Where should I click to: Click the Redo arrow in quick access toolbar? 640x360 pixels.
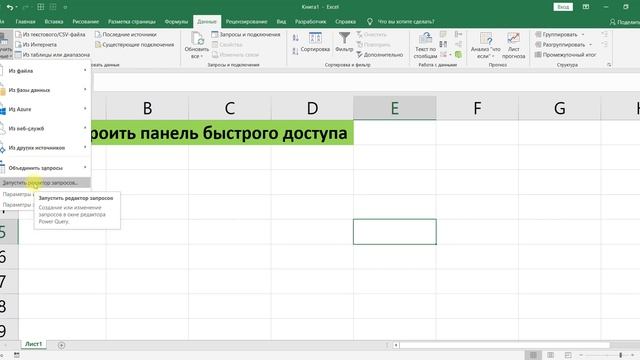coord(25,7)
